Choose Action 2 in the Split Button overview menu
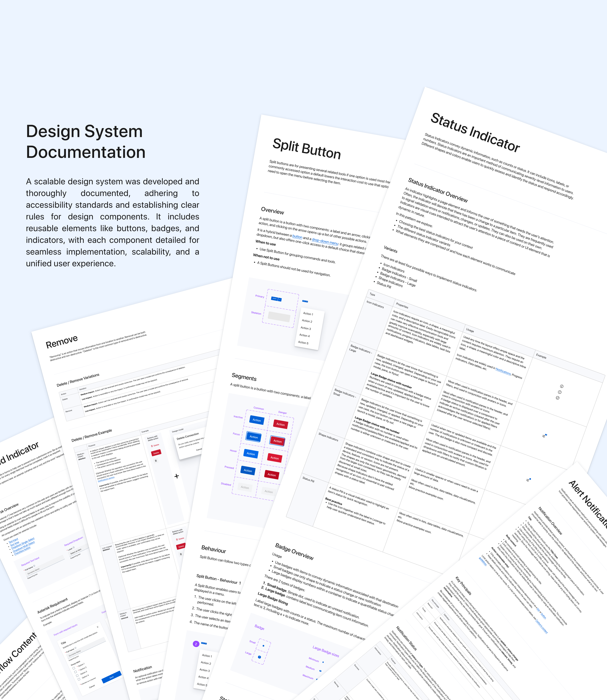The image size is (607, 700). [307, 321]
